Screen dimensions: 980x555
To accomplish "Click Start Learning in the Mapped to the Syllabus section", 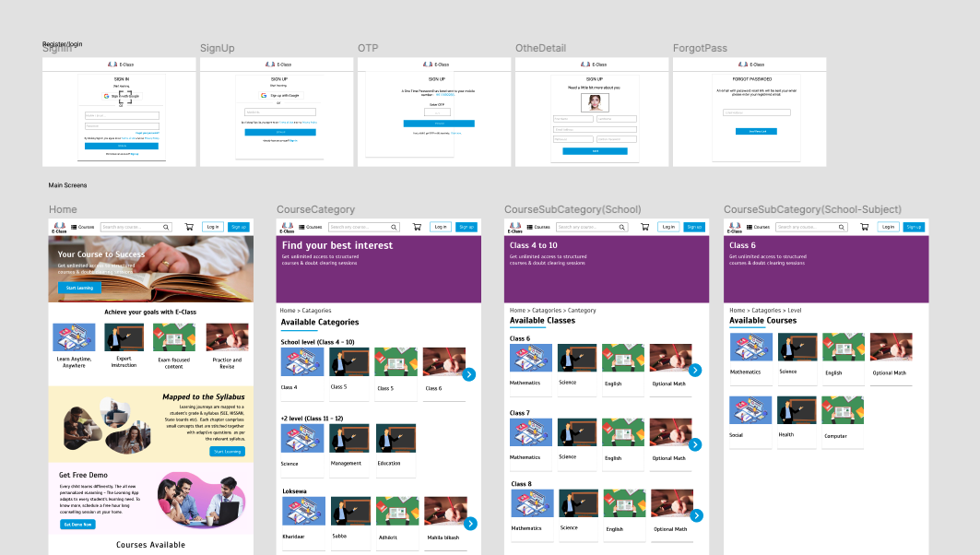I will [227, 451].
